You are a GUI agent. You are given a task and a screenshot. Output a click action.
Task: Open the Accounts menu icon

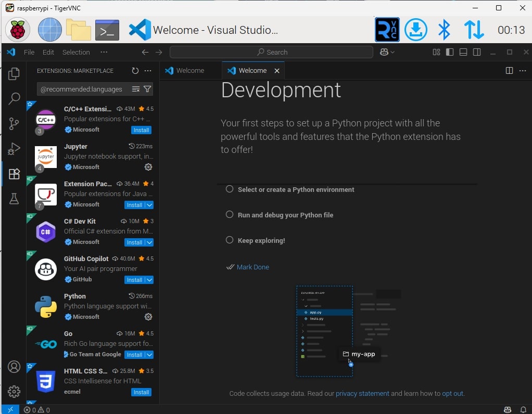pos(14,367)
